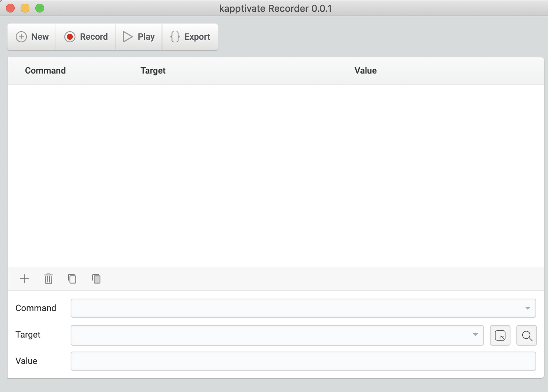The width and height of the screenshot is (548, 392).
Task: Click the element picker icon beside Target
Action: pos(500,335)
